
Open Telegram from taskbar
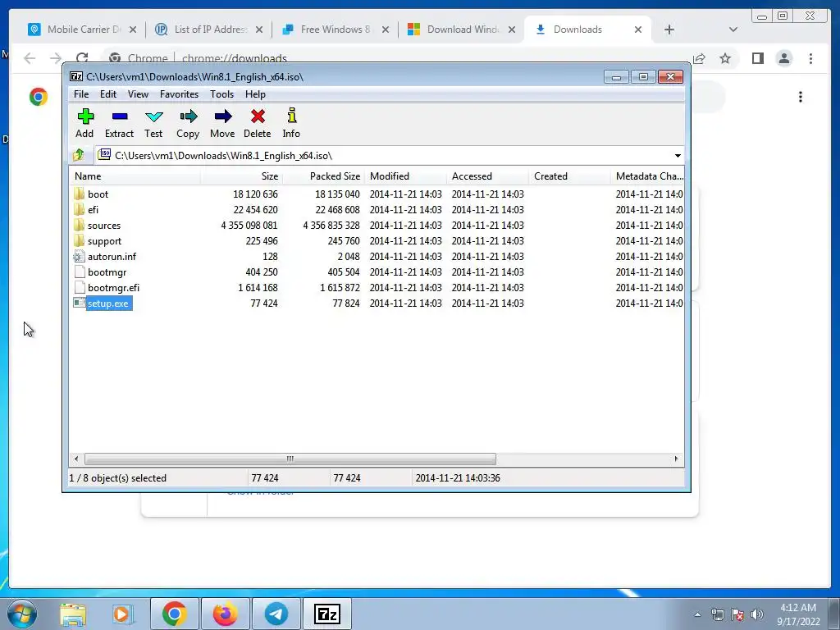tap(276, 614)
